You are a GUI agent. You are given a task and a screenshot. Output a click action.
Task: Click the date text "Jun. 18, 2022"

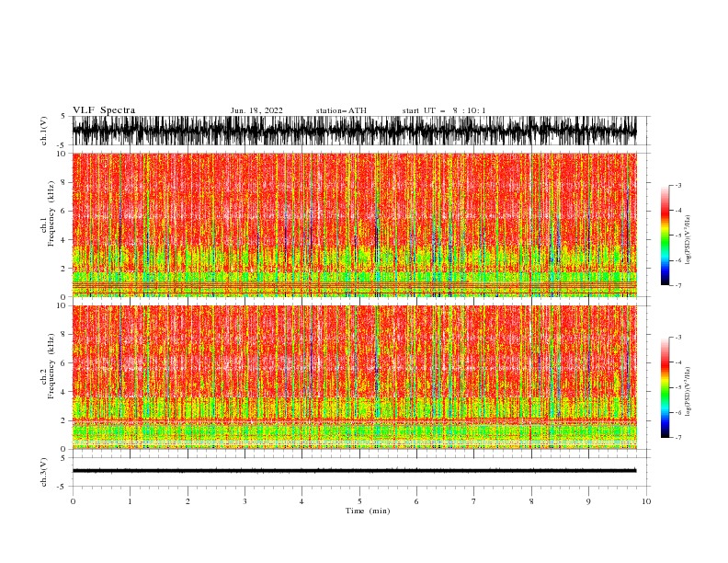(256, 110)
